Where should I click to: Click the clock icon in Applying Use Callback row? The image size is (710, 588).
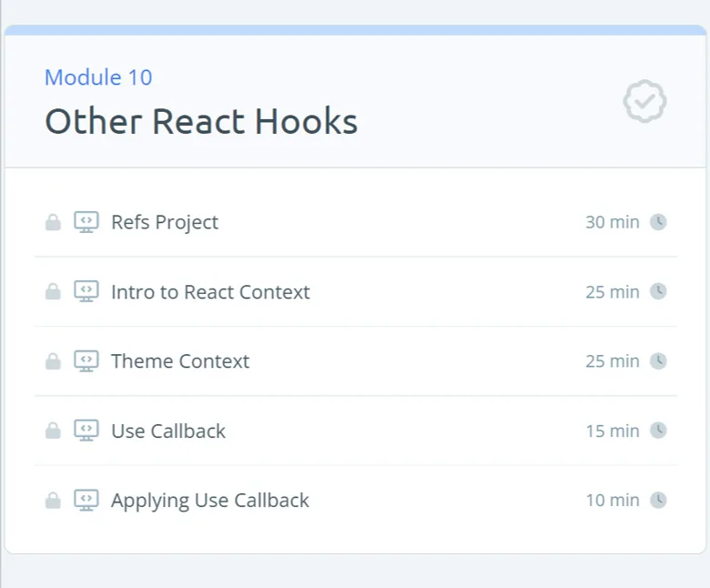658,501
